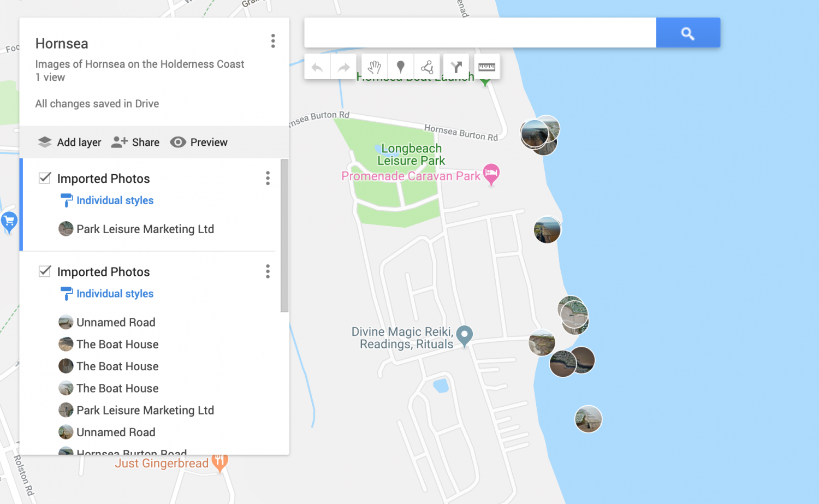This screenshot has width=819, height=504.
Task: Open the first Imported Photos layer menu
Action: (x=268, y=178)
